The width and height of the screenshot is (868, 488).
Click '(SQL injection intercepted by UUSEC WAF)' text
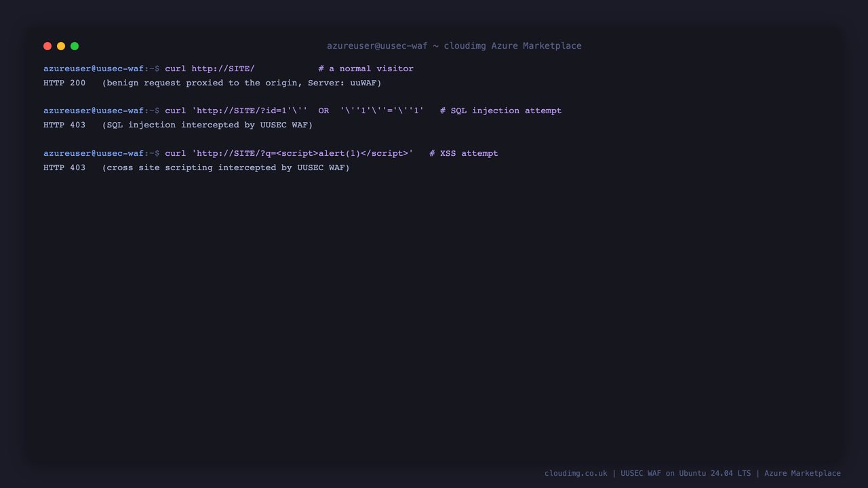[x=208, y=125]
